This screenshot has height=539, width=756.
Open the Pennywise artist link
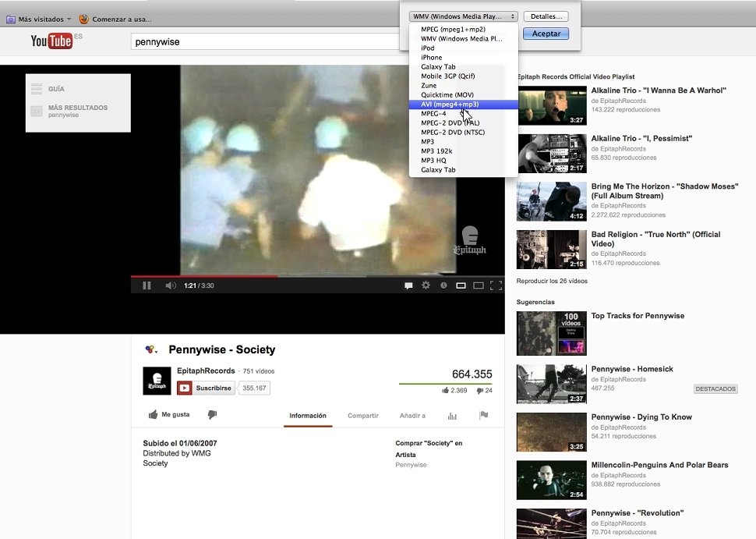pyautogui.click(x=411, y=465)
